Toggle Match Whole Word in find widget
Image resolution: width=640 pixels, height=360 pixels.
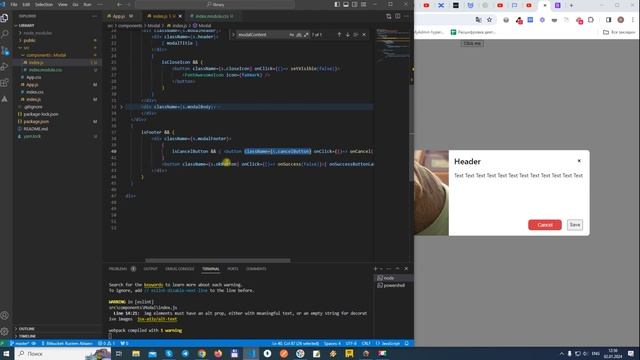click(x=299, y=35)
